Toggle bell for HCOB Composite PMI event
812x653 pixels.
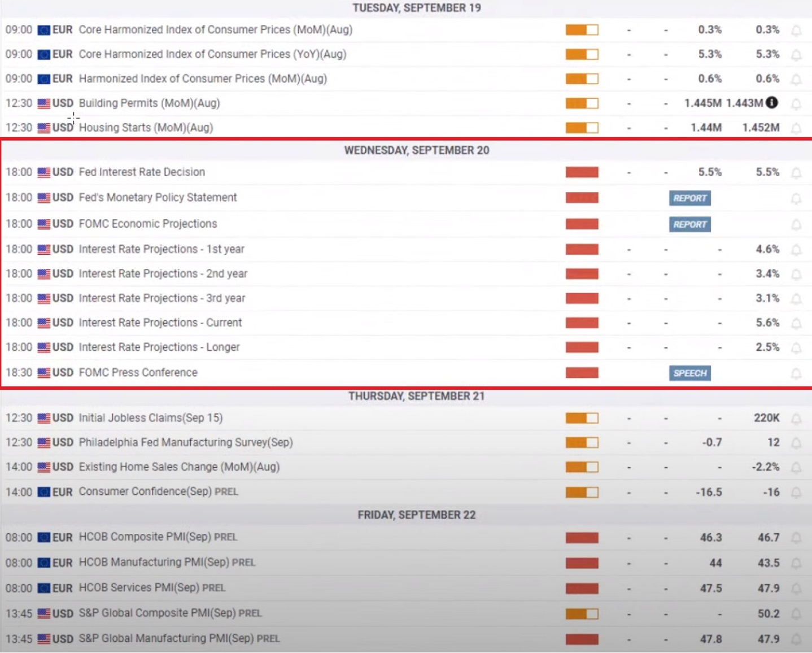pos(796,538)
